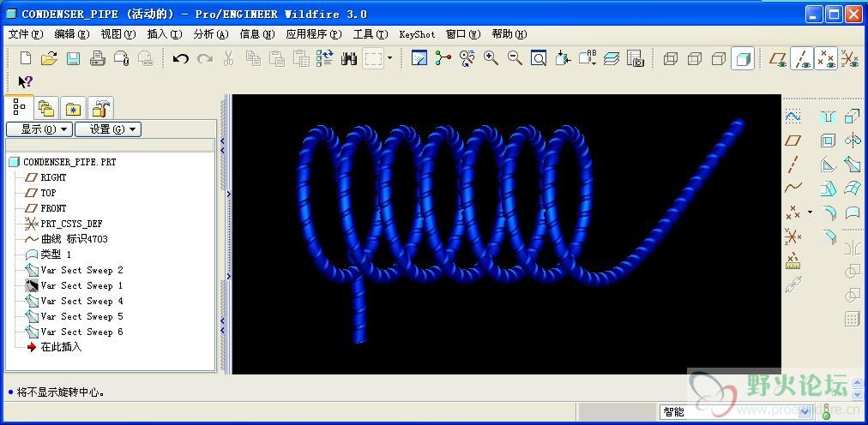Image resolution: width=868 pixels, height=425 pixels.
Task: Open the selection box dropdown arrow
Action: click(x=389, y=58)
